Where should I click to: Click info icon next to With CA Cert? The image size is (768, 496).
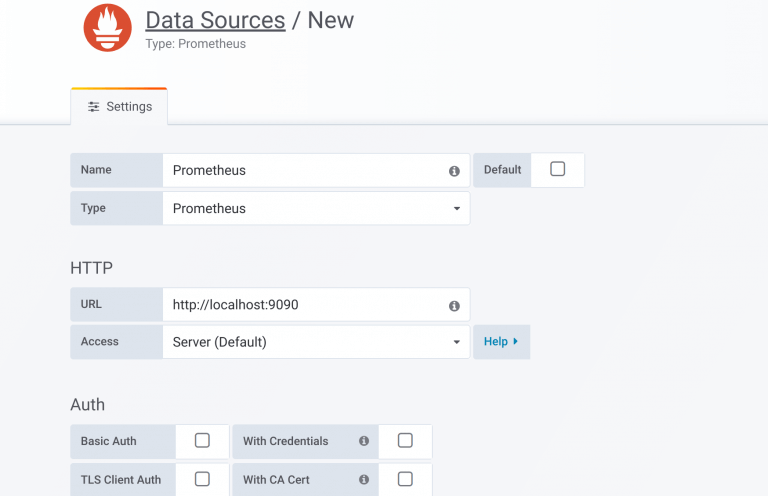pyautogui.click(x=364, y=479)
